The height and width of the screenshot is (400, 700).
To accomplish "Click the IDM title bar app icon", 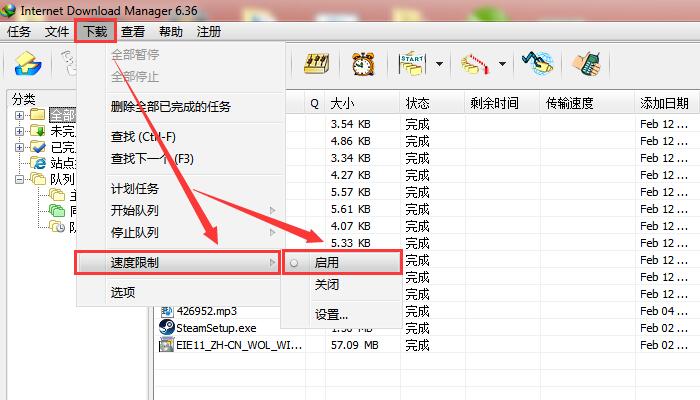I will coord(8,10).
